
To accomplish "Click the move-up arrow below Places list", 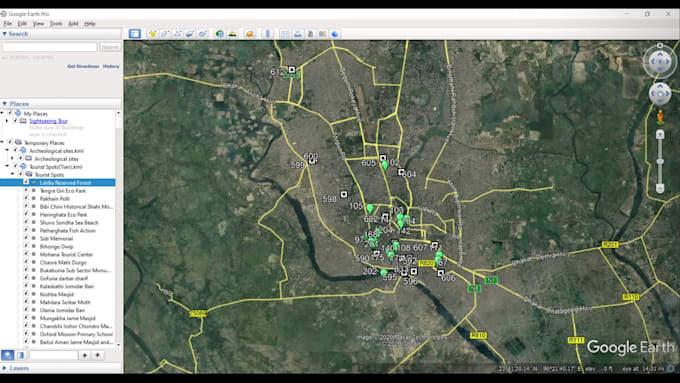I will (85, 355).
